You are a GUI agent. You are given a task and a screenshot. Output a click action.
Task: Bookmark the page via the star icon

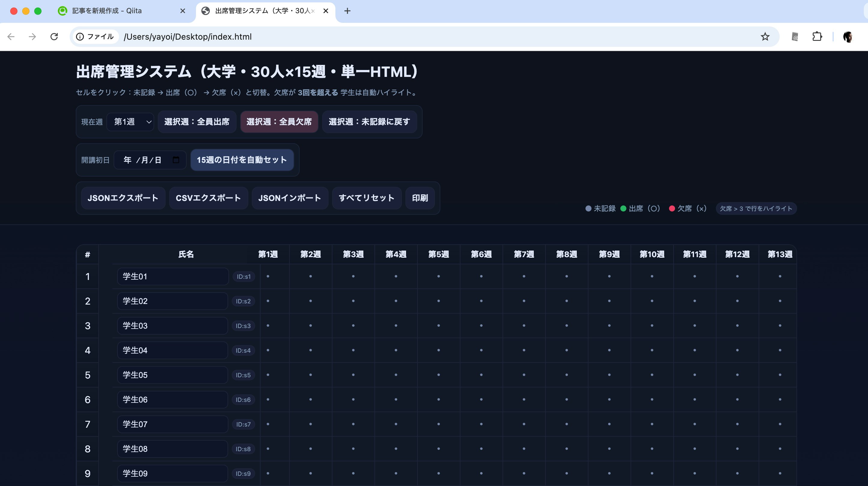[765, 36]
